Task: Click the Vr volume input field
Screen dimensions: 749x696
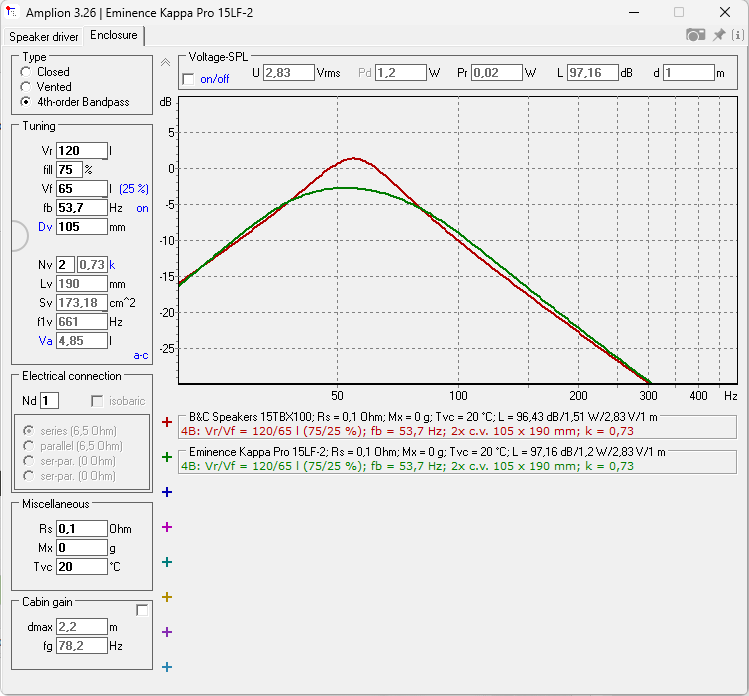Action: [x=82, y=151]
